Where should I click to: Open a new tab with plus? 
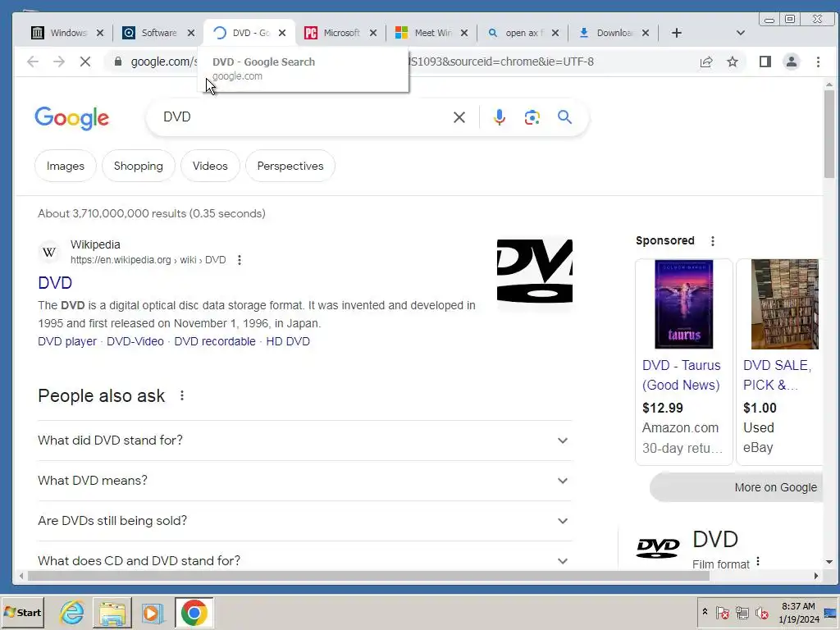tap(677, 33)
